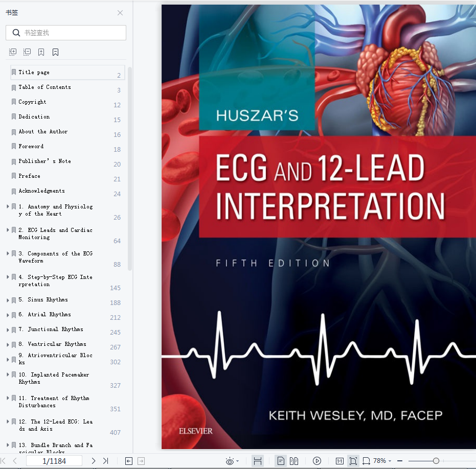Remove bookmark using the minus-bookmark icon
476x469 pixels.
56,52
